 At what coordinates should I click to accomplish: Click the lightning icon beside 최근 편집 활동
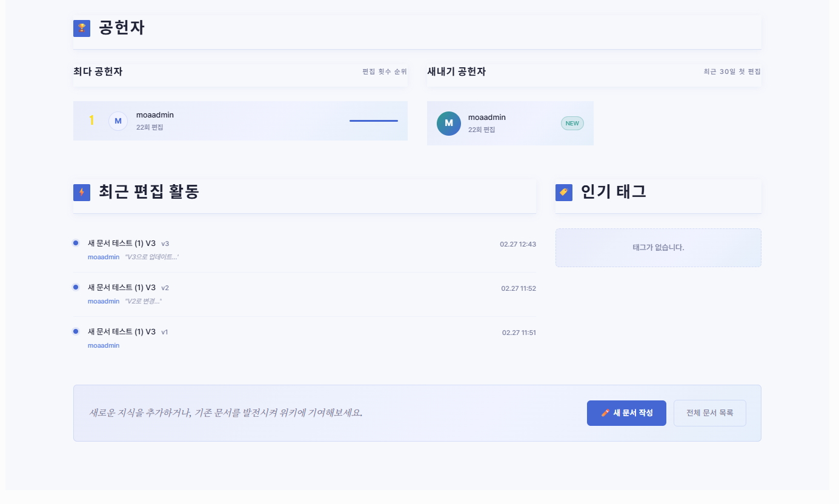[82, 193]
